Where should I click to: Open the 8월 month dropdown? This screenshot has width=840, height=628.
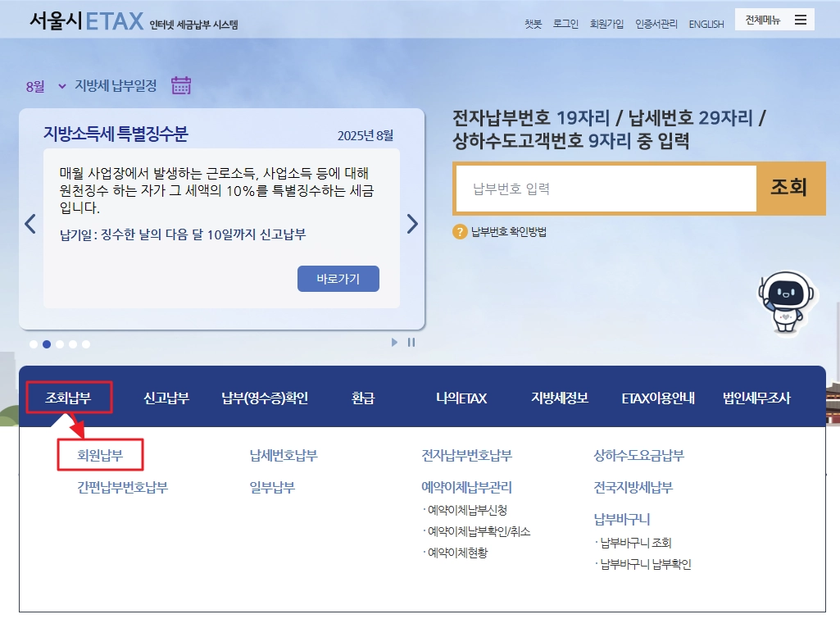click(x=46, y=86)
